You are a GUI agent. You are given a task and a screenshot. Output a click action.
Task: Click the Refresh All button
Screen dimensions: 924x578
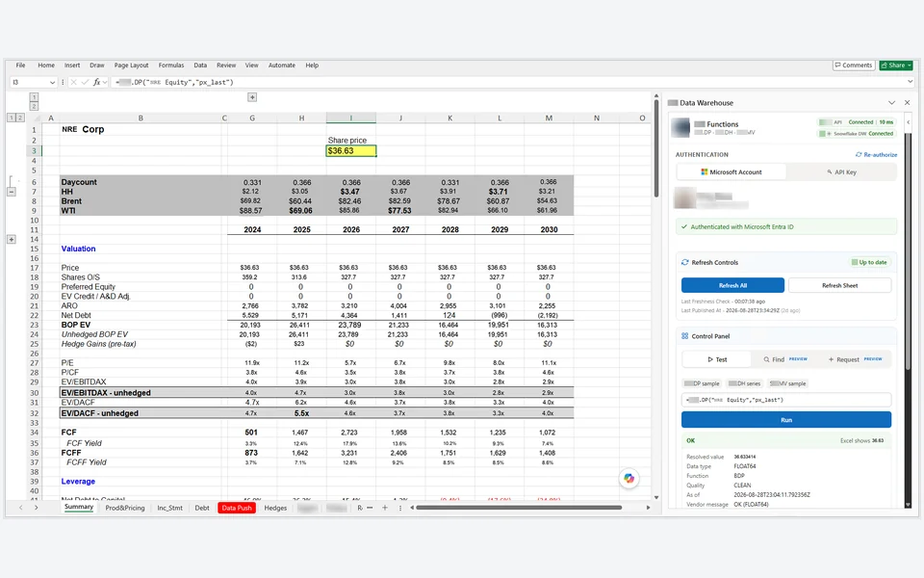point(732,285)
